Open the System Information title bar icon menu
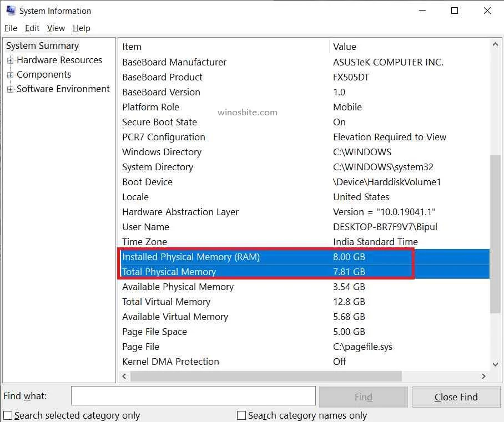 (10, 10)
